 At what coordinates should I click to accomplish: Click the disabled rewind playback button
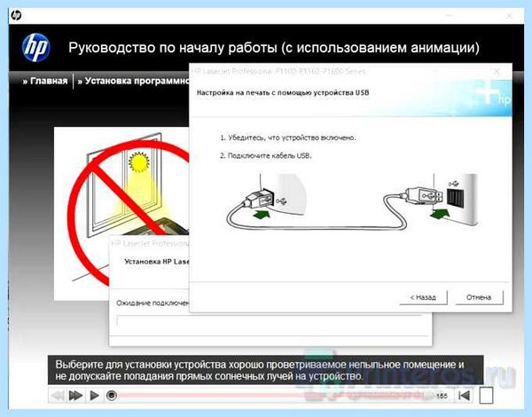tap(57, 396)
